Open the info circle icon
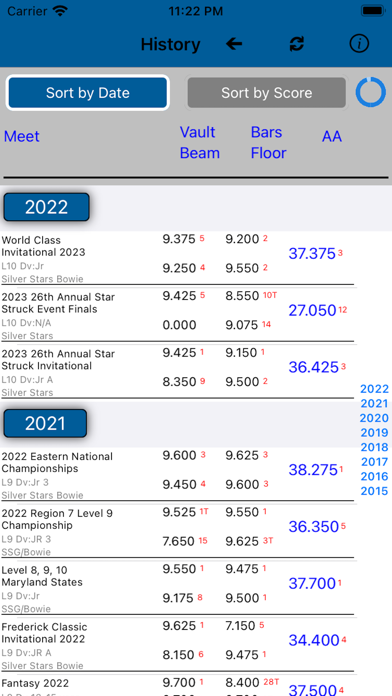This screenshot has height=696, width=392. click(x=359, y=44)
